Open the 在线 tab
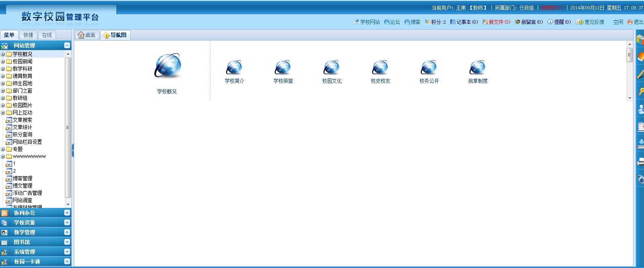 coord(47,35)
